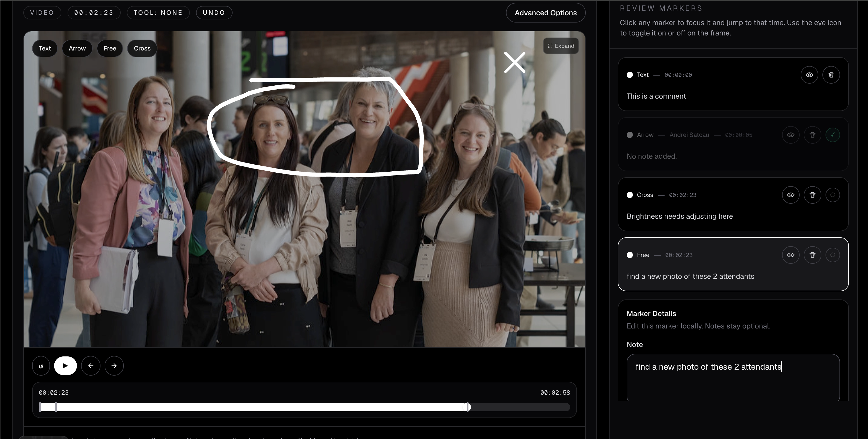
Task: Delete the Arrow marker by Andrei Satcau
Action: click(x=812, y=135)
